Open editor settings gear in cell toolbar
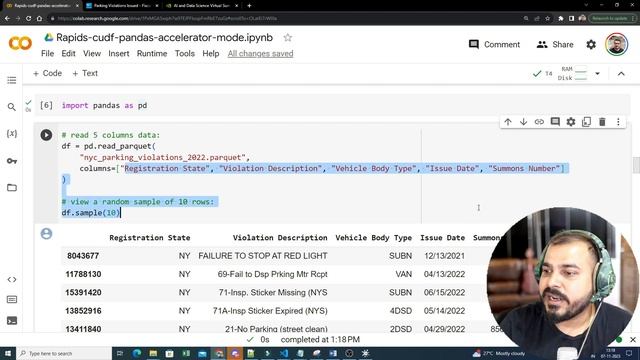640x360 pixels. [x=571, y=122]
